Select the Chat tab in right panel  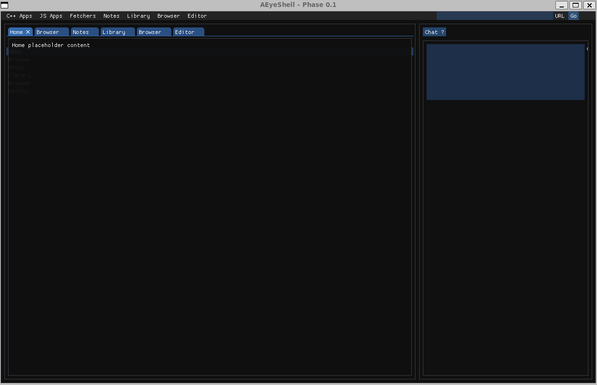(x=434, y=32)
